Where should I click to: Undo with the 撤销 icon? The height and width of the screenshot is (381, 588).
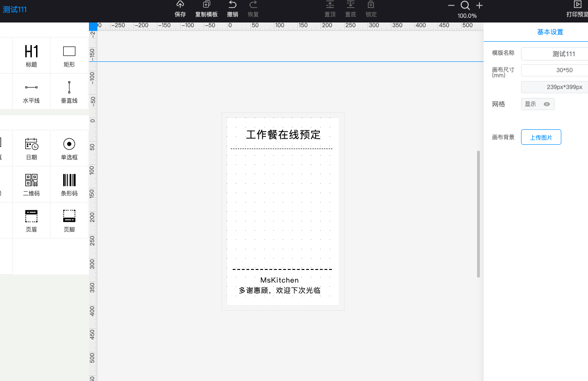point(232,5)
